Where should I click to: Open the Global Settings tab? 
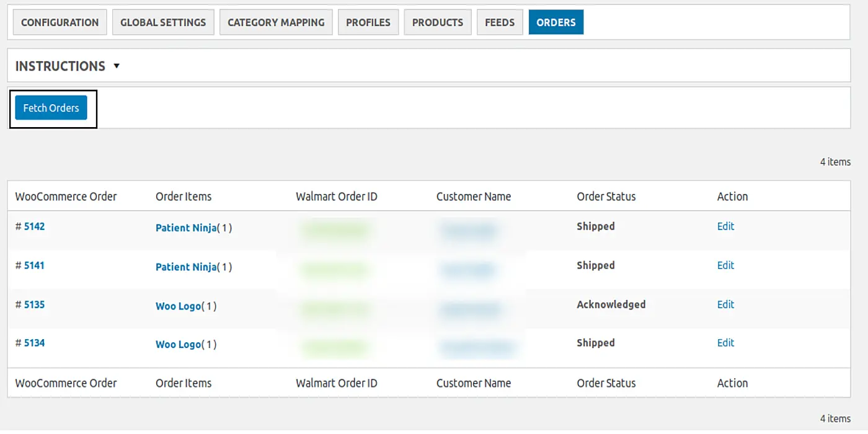click(x=162, y=22)
